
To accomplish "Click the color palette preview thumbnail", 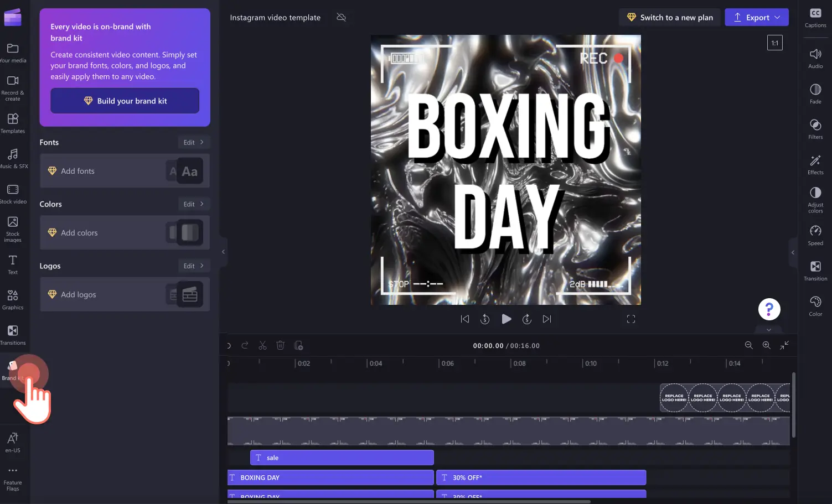I will click(189, 233).
